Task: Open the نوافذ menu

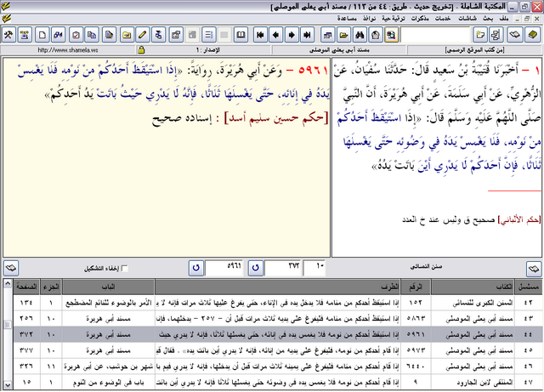Action: [369, 19]
